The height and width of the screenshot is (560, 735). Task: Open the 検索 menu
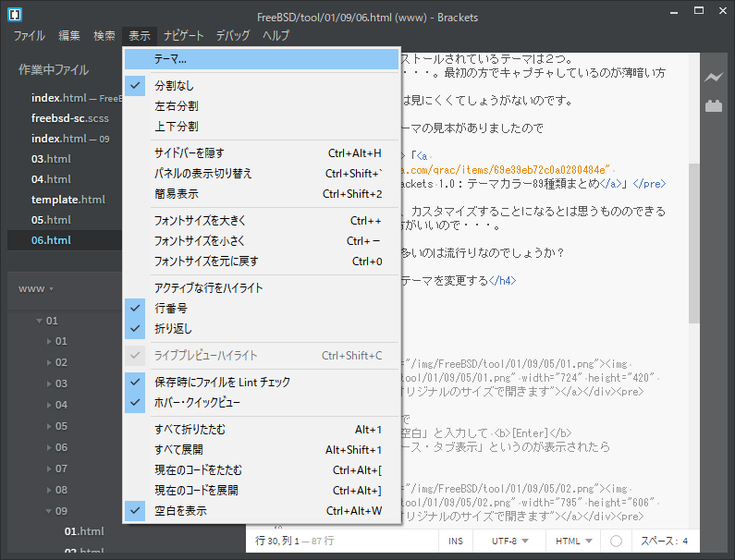(x=104, y=36)
